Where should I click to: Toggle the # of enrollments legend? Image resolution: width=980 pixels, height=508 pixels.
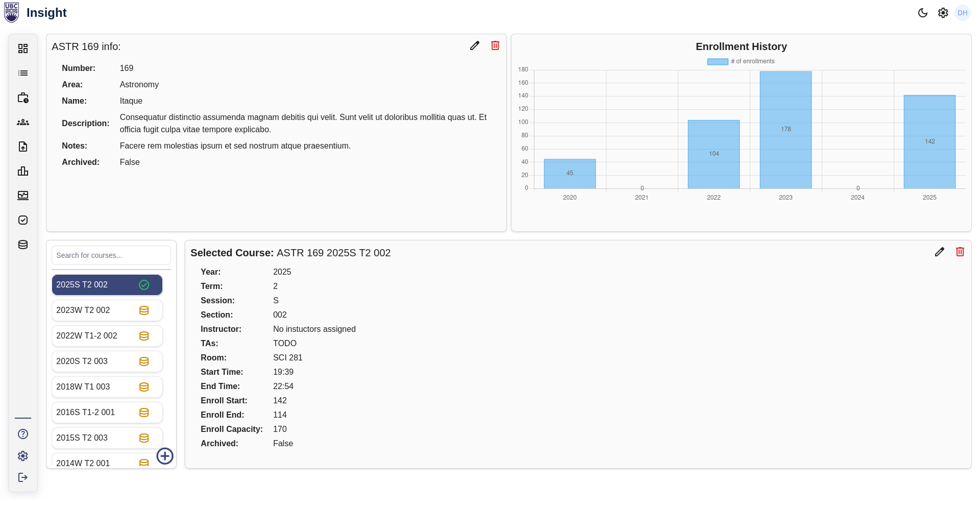(x=741, y=61)
